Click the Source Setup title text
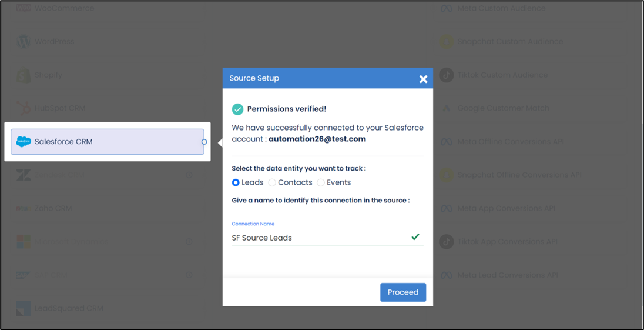Viewport: 644px width, 330px height. coord(254,78)
